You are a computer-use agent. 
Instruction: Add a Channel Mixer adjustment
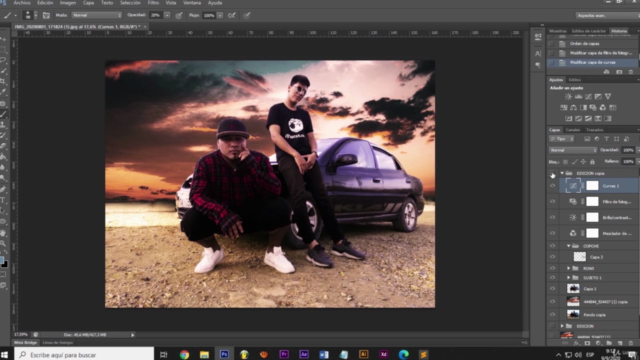(603, 108)
